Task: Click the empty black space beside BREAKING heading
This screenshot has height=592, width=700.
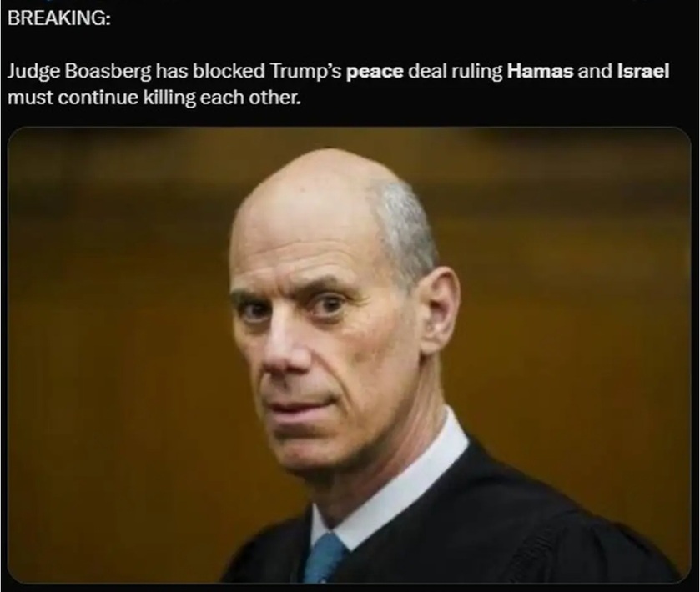Action: 402,18
